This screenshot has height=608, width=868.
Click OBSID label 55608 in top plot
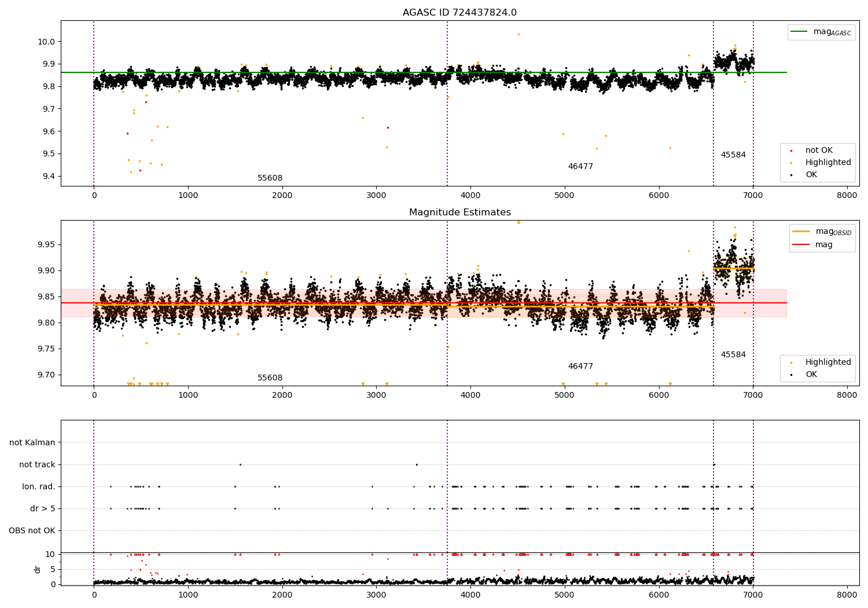[270, 178]
